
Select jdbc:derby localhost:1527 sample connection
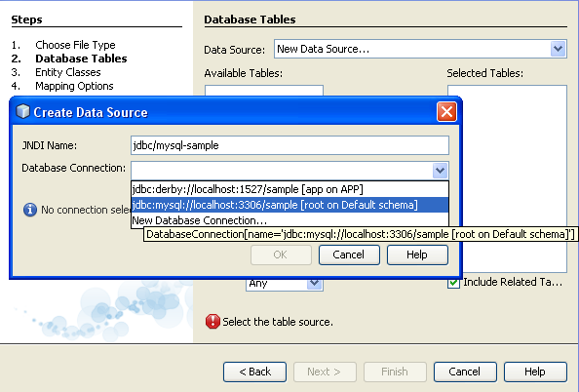(x=289, y=189)
